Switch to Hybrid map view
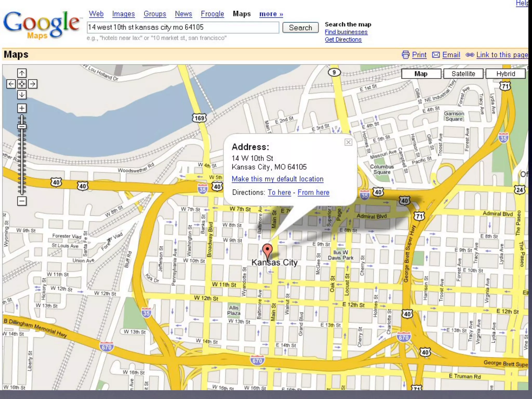Screen dimensions: 532x399 (x=505, y=74)
